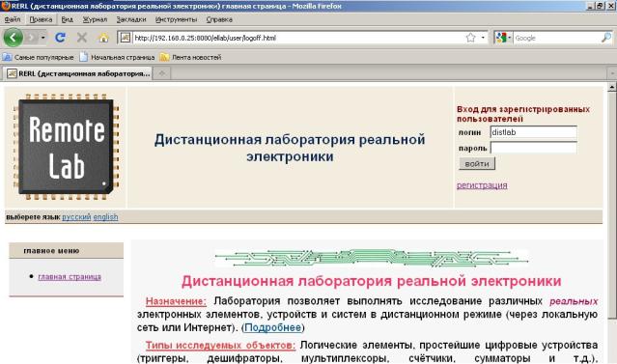Bookmark this page with the star icon
The image size is (617, 364).
(x=470, y=38)
